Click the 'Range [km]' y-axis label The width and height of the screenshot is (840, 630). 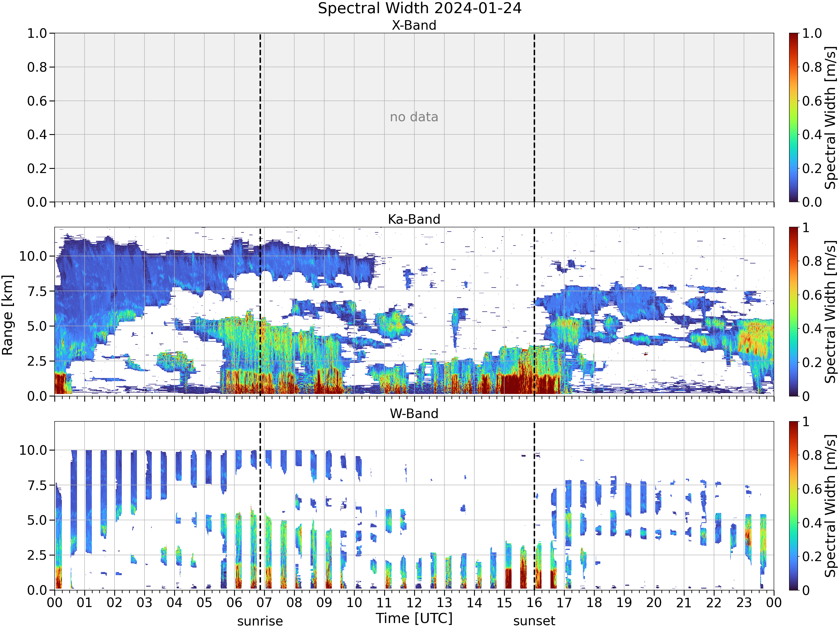click(7, 315)
